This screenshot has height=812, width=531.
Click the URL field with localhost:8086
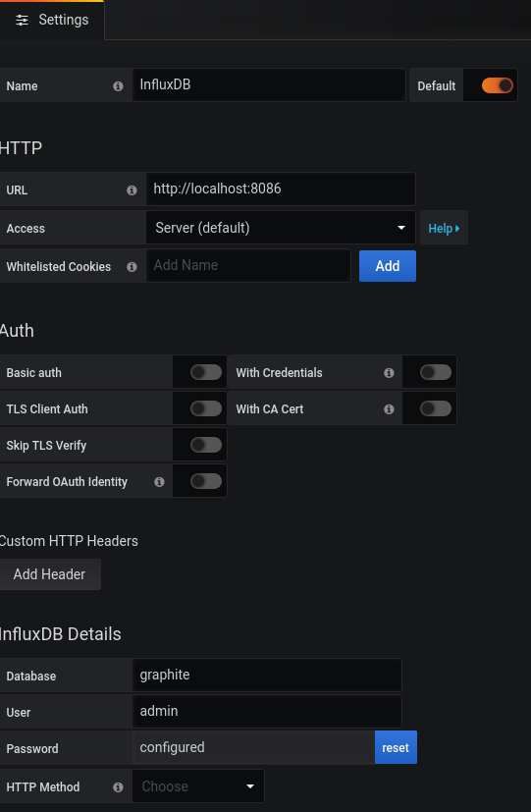click(x=281, y=189)
